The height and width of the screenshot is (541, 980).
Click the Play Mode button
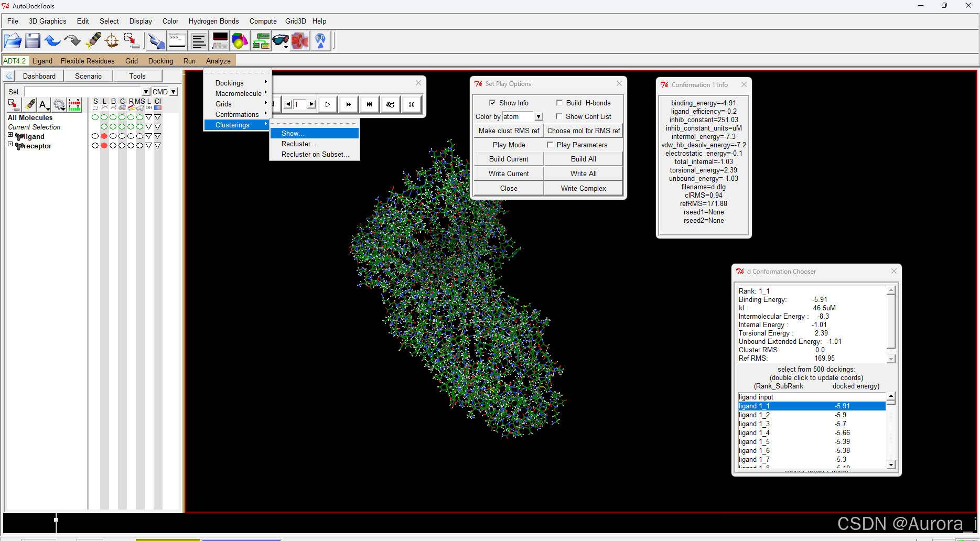(x=509, y=145)
